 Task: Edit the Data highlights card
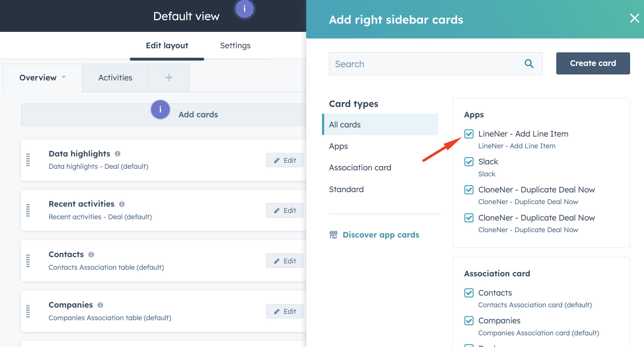285,160
